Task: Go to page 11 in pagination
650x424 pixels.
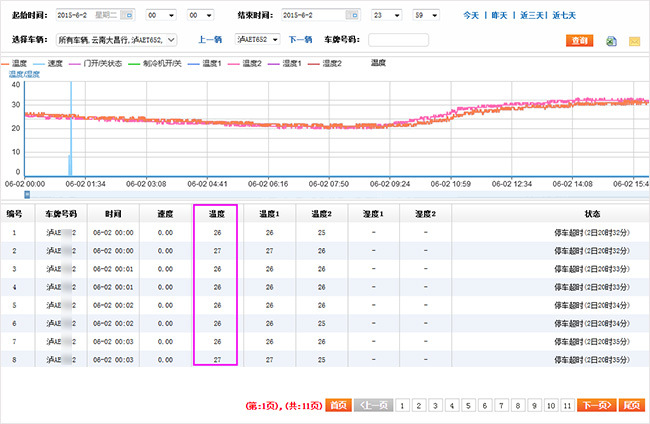Action: [x=568, y=405]
